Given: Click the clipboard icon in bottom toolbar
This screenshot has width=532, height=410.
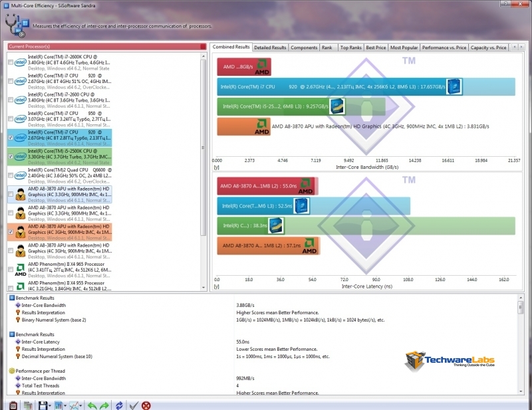Looking at the screenshot, I should [x=13, y=405].
